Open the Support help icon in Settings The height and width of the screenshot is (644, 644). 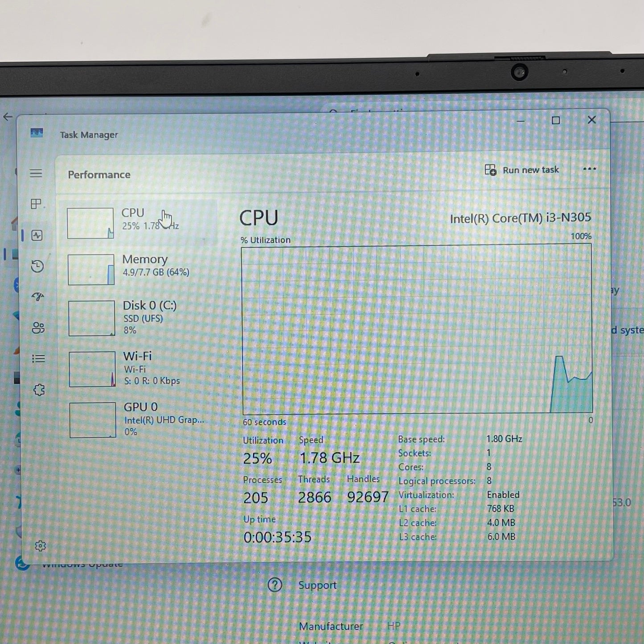(x=275, y=585)
